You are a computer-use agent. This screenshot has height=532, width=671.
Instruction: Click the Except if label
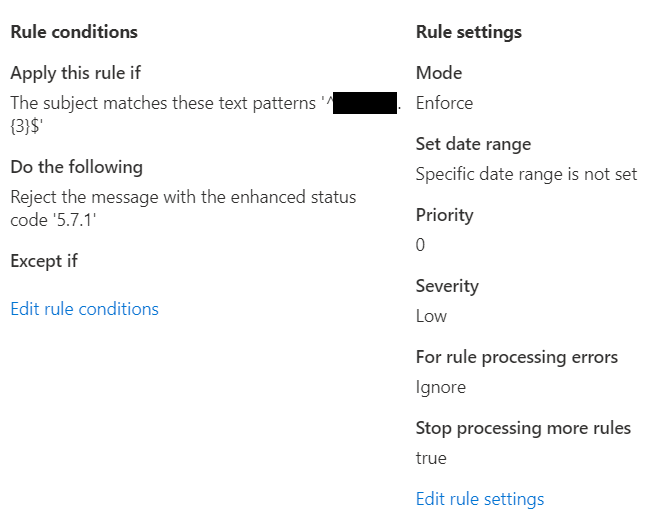(x=44, y=261)
